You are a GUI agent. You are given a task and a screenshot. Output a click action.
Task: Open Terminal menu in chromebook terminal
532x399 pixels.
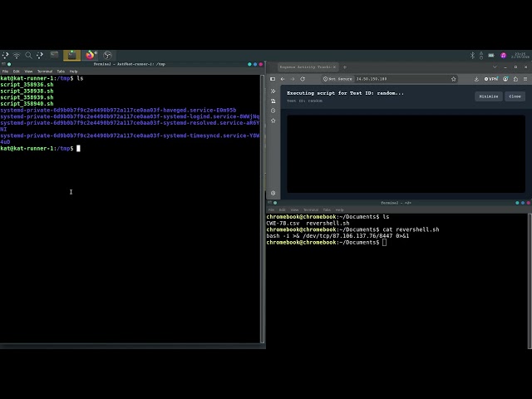click(x=311, y=210)
